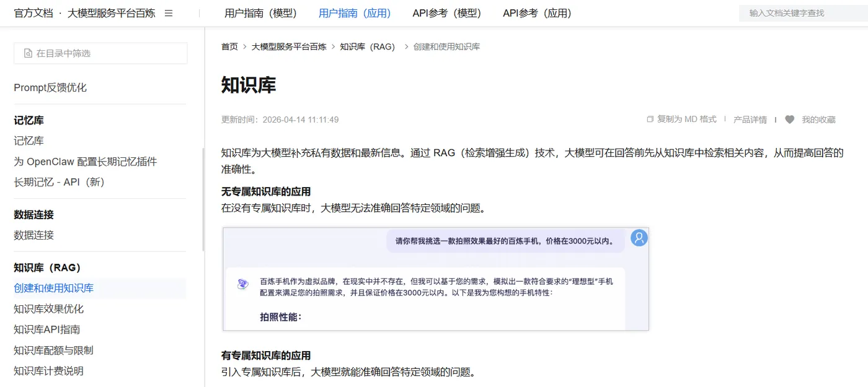Open the 记忆库 page under the 记忆库 section
Screen dimensions: 868x387
(29, 141)
